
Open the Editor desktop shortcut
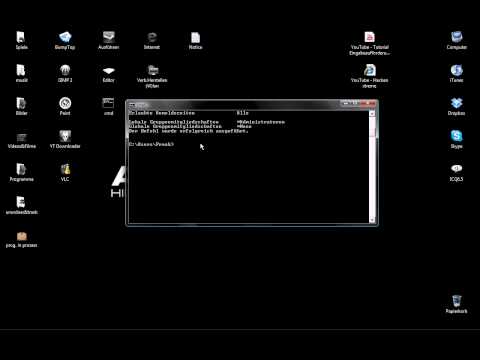109,74
